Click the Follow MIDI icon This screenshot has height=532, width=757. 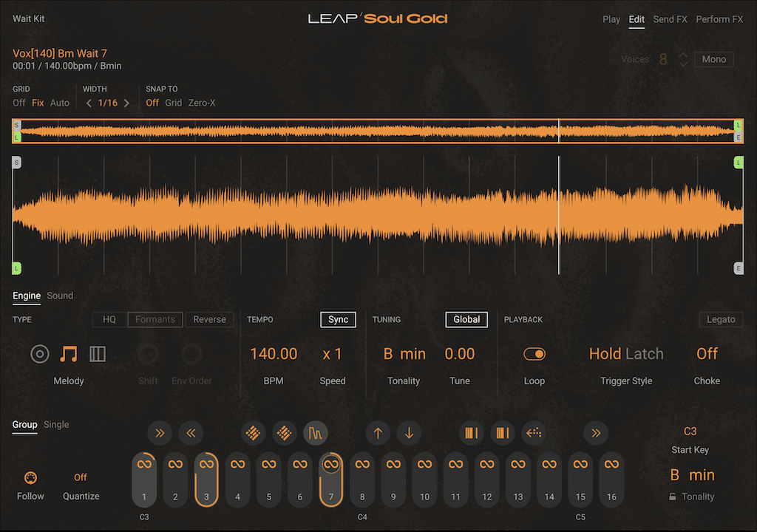point(30,477)
